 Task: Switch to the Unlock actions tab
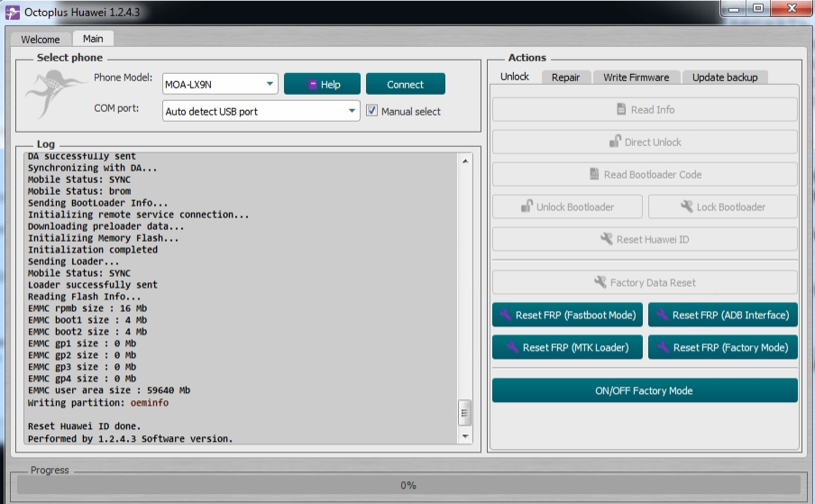pos(515,77)
